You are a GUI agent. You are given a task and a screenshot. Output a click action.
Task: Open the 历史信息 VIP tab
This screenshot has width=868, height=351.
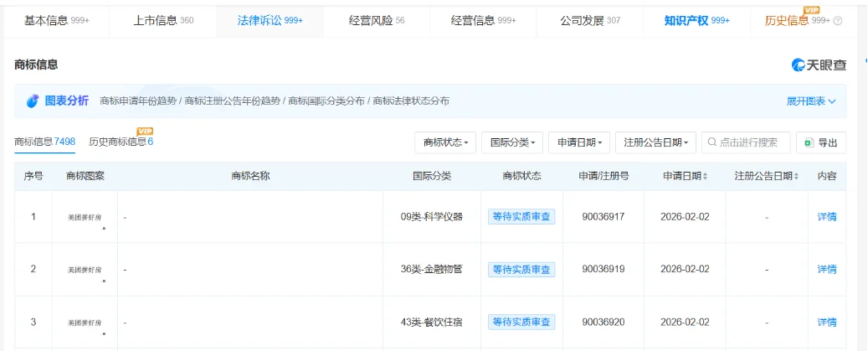click(797, 21)
